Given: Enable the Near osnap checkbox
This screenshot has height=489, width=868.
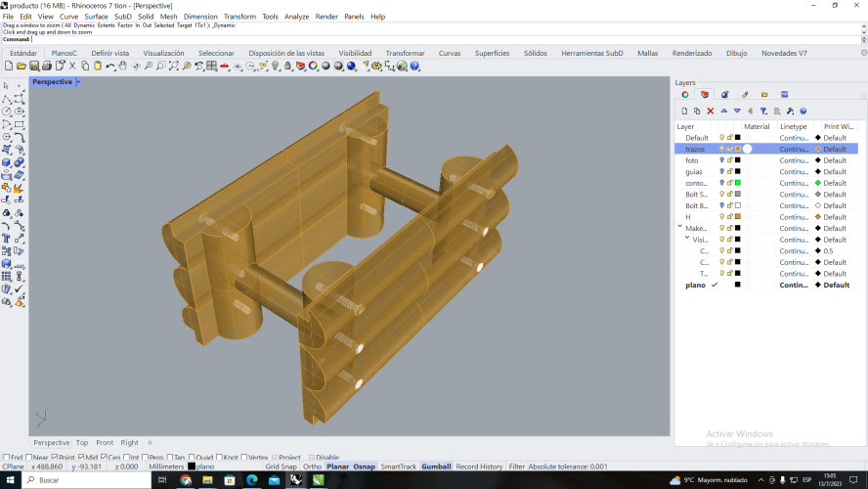Looking at the screenshot, I should pyautogui.click(x=29, y=457).
